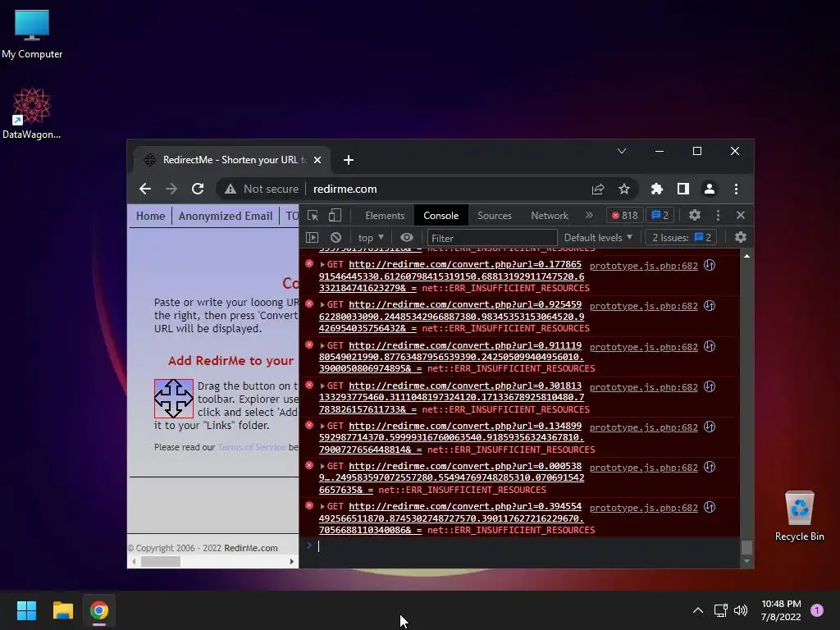Open prototype.js.php:682 for the url=0.911119 error

(x=643, y=347)
